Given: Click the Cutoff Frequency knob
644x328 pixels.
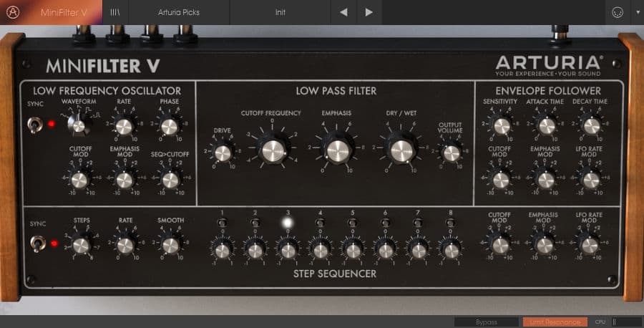Looking at the screenshot, I should 273,151.
